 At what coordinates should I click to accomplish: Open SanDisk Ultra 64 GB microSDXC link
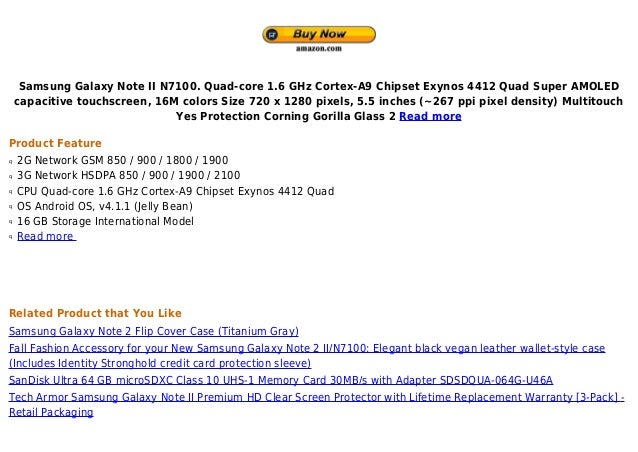click(x=281, y=380)
